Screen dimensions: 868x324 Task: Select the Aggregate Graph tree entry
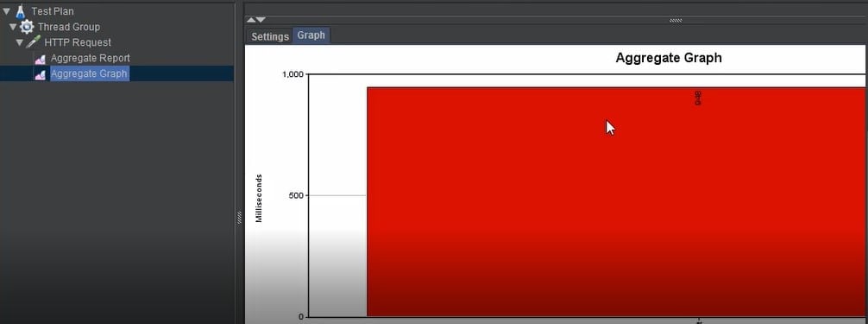pos(90,73)
